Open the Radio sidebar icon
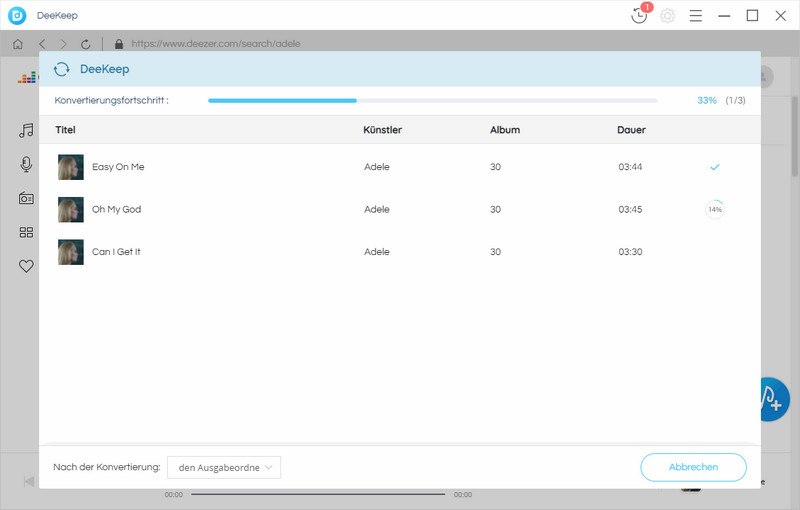800x510 pixels. [26, 198]
